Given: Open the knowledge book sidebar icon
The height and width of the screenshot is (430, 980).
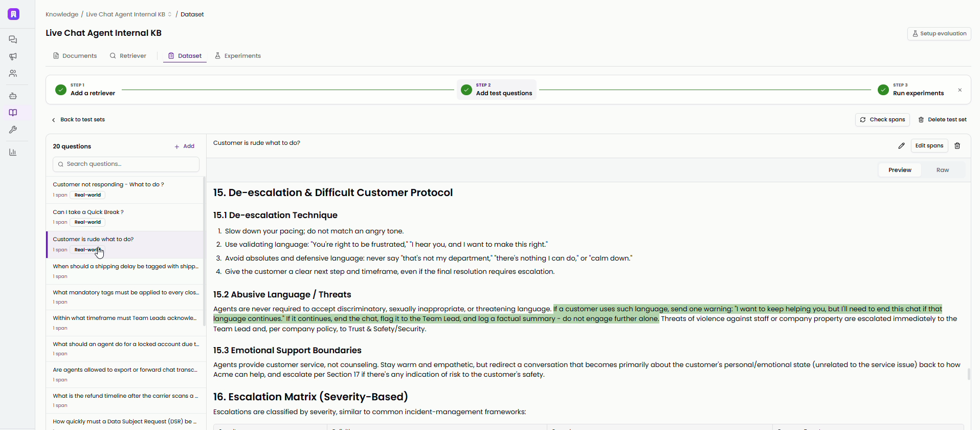Looking at the screenshot, I should [13, 113].
